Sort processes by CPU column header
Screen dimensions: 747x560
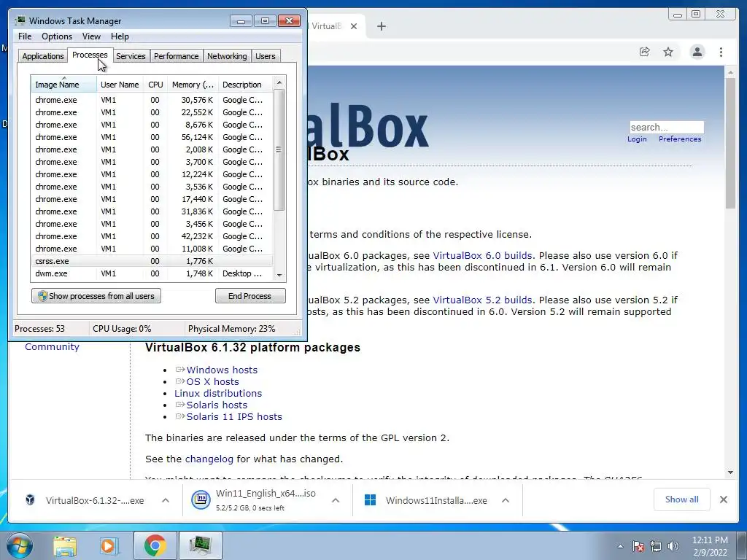pyautogui.click(x=155, y=85)
